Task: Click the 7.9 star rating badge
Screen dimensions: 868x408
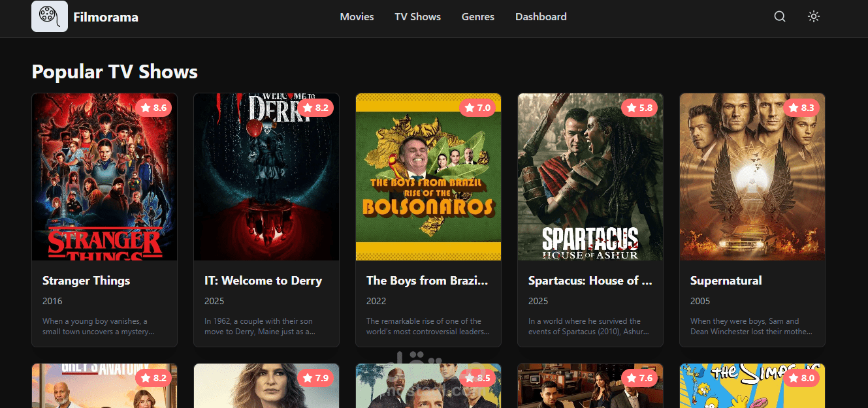Action: click(x=315, y=378)
